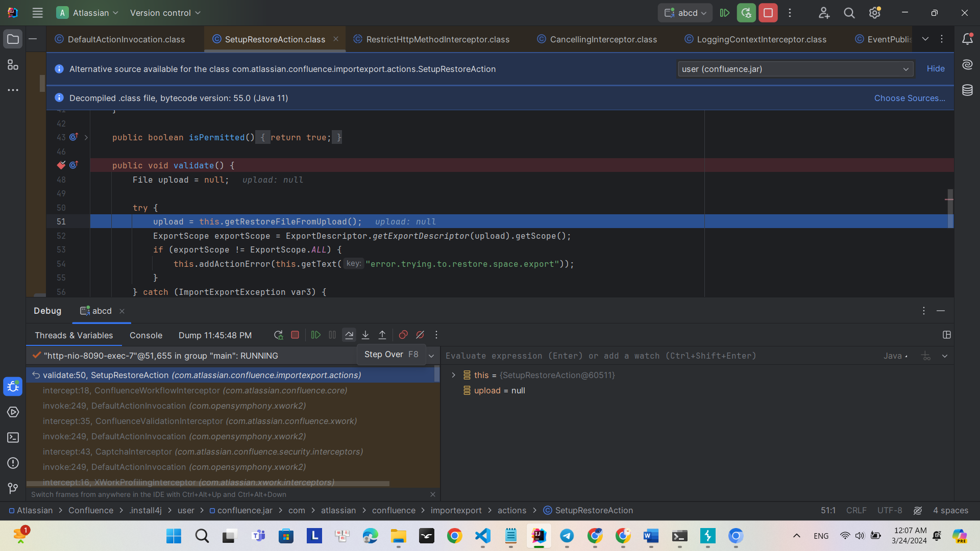Viewport: 980px width, 551px height.
Task: Click Choose Sources... link
Action: pos(910,98)
